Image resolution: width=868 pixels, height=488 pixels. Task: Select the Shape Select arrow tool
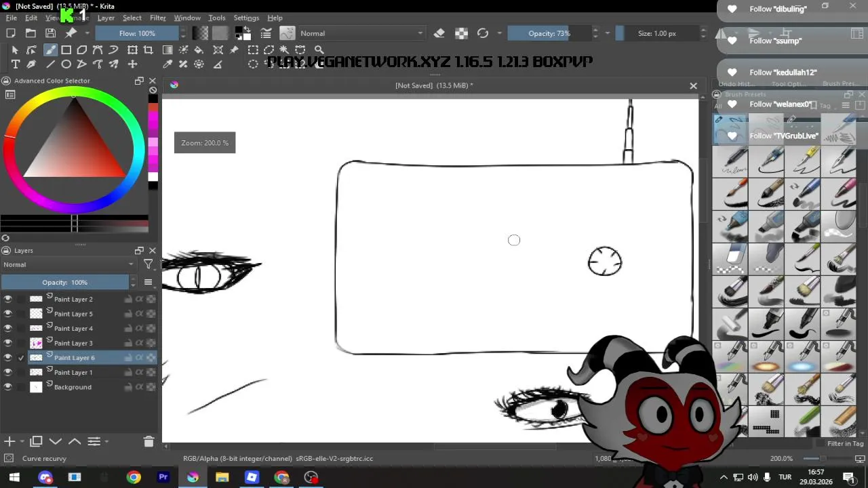[x=15, y=49]
